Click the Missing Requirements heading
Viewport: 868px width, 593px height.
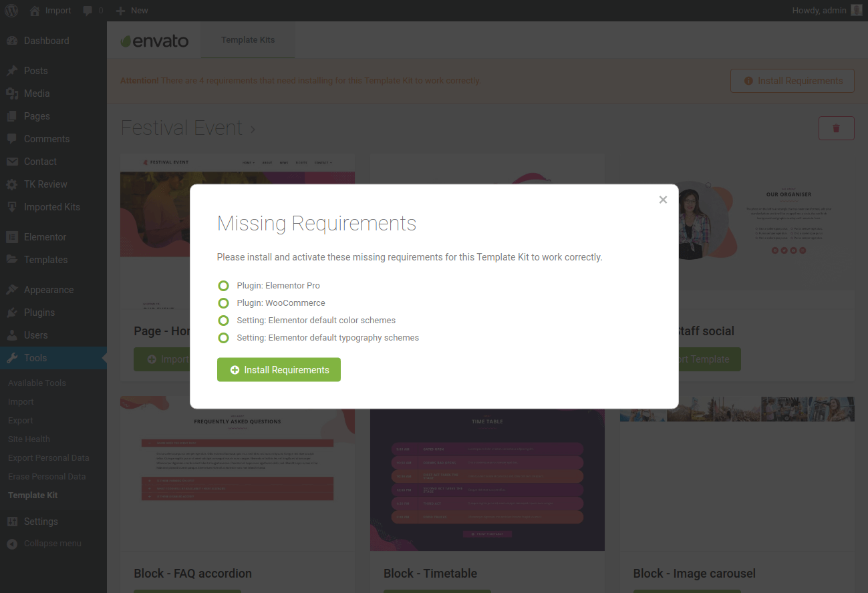(317, 223)
